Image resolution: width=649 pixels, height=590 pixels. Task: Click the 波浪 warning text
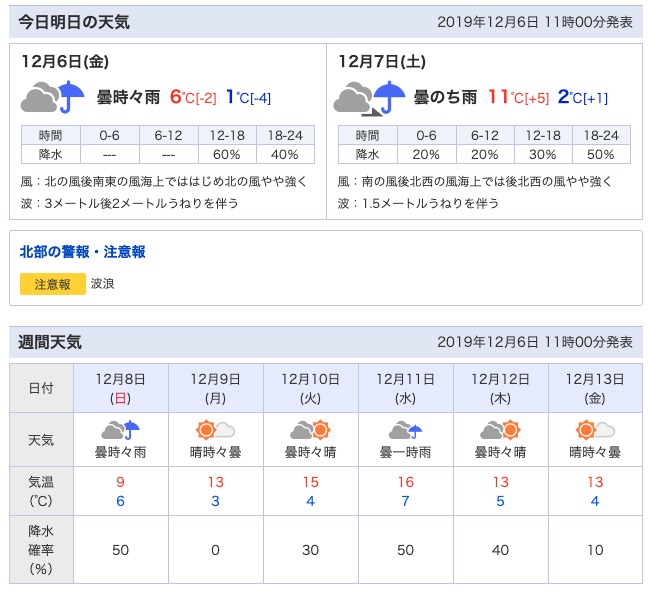[x=103, y=284]
